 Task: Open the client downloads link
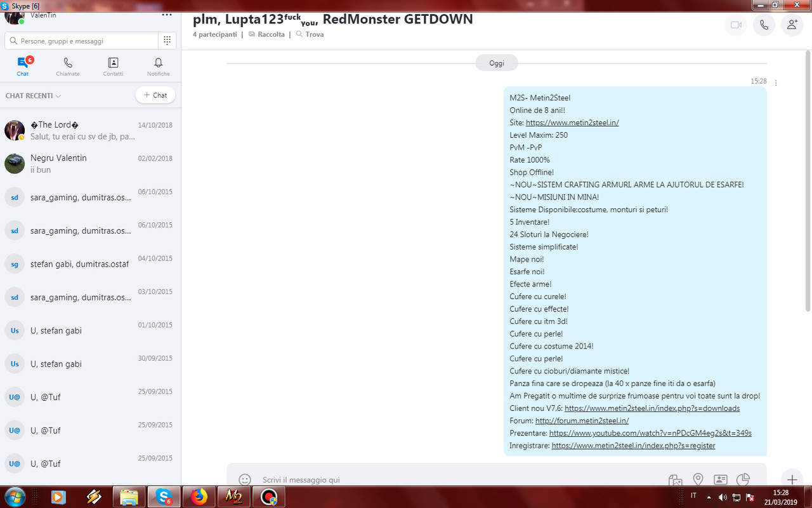(x=652, y=408)
